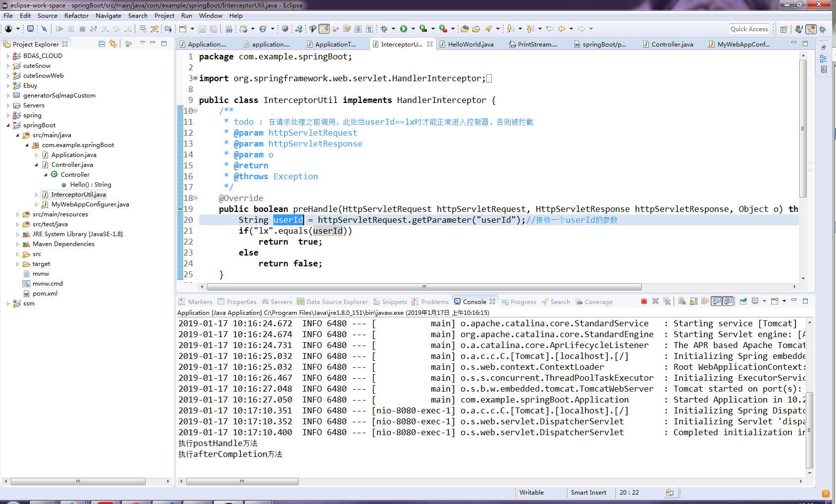Open the Run configurations dropdown arrow
Image resolution: width=836 pixels, height=504 pixels.
coord(413,29)
